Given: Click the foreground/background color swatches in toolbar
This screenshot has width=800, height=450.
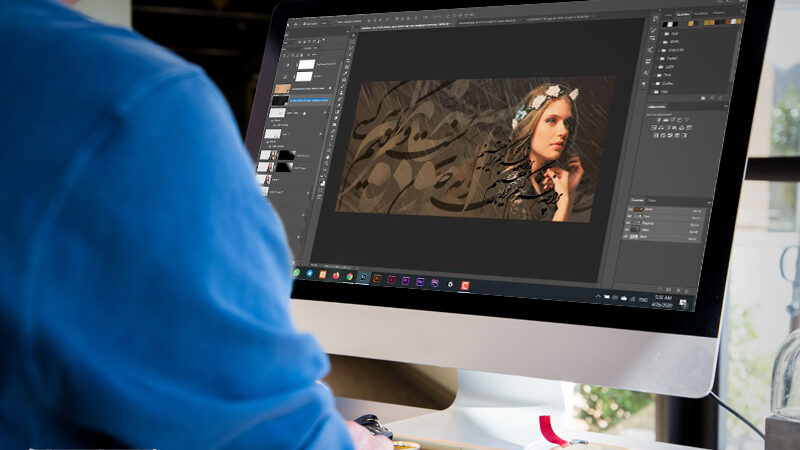Looking at the screenshot, I should (323, 182).
